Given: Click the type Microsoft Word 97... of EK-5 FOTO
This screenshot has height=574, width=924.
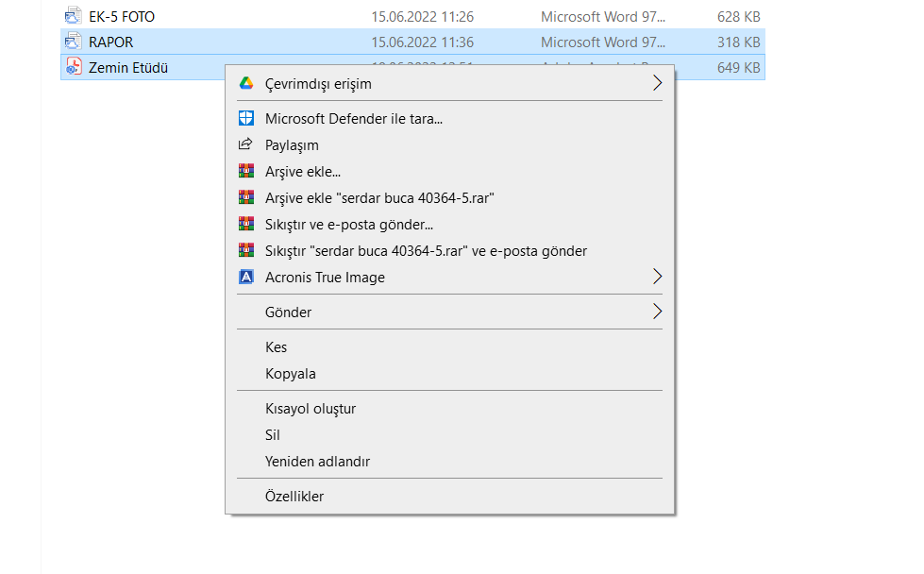Looking at the screenshot, I should point(603,16).
